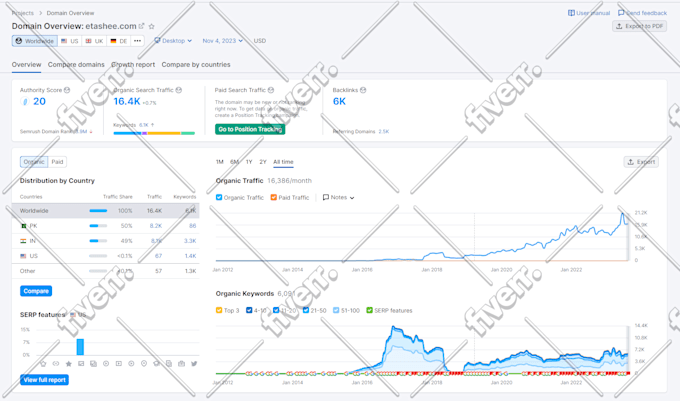Click the Go to Position Tracking button
680x401 pixels.
[x=250, y=129]
